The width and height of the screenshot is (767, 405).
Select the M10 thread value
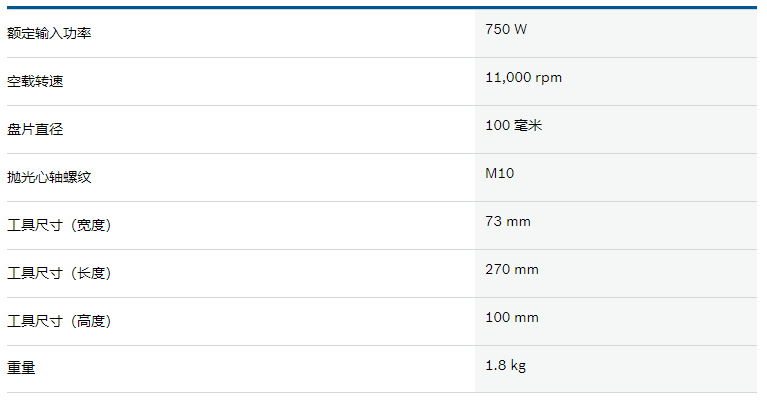[x=499, y=173]
